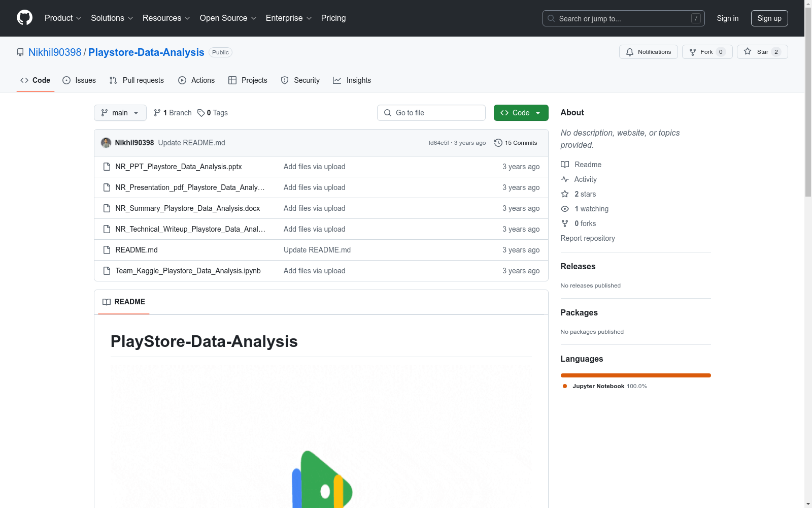Switch to the Actions tab
This screenshot has height=508, width=812.
[196, 80]
